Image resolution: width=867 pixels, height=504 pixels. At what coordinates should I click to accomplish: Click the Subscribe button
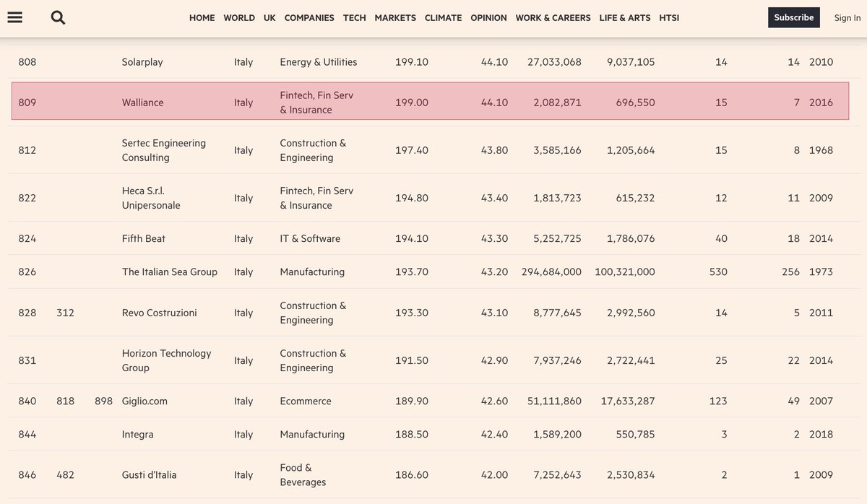(794, 17)
